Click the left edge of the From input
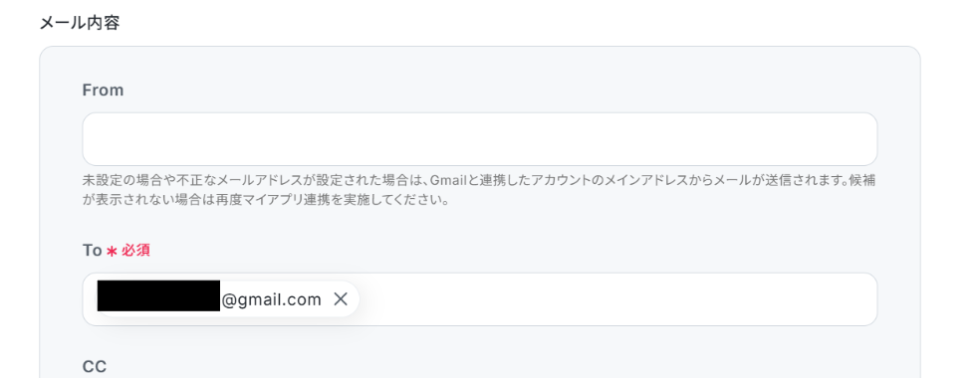The width and height of the screenshot is (980, 378). [92, 139]
